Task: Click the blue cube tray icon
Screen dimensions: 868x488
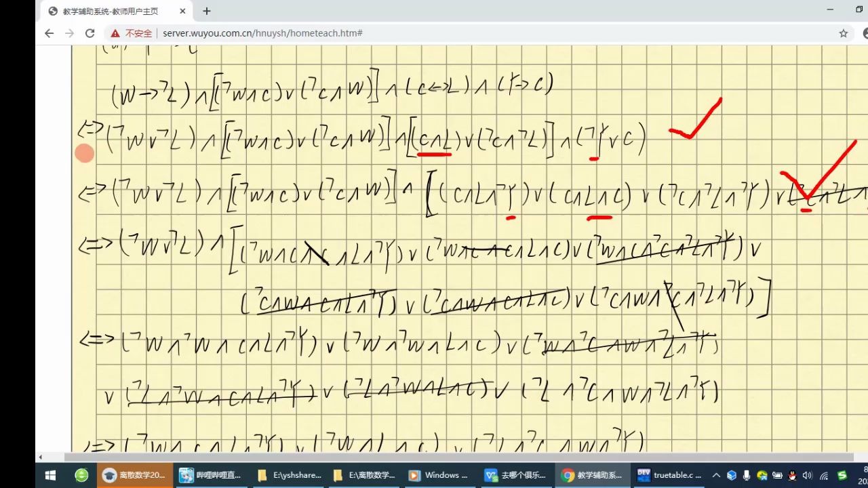Action: (732, 476)
